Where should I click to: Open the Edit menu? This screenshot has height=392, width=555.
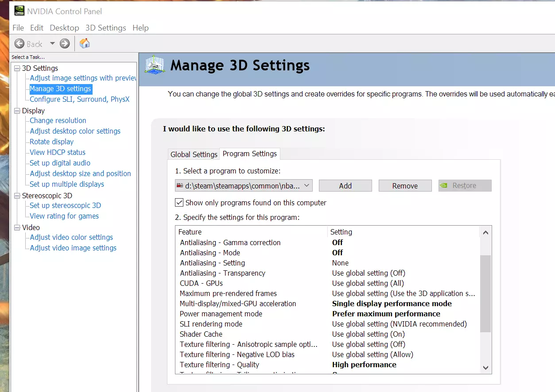point(37,28)
